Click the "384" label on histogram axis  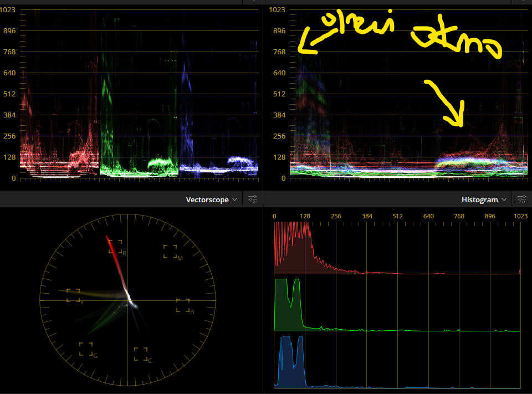[367, 216]
